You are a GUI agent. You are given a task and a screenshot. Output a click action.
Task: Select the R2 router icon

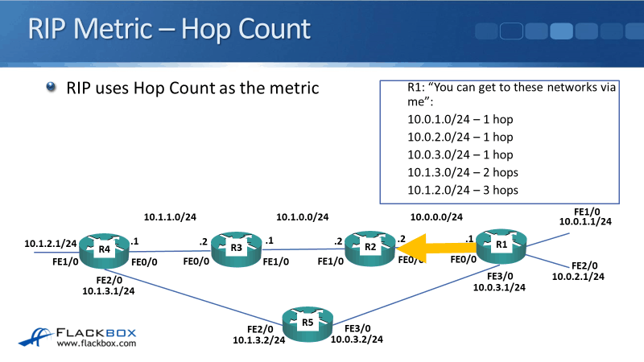click(370, 248)
